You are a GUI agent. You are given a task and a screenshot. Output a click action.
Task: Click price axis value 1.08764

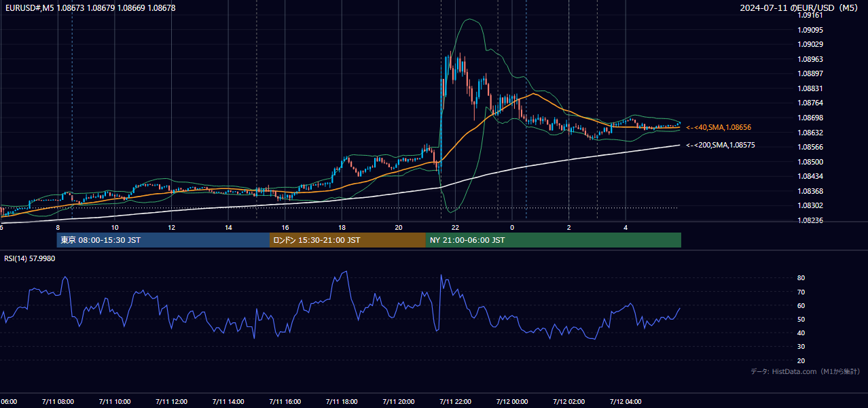[810, 103]
